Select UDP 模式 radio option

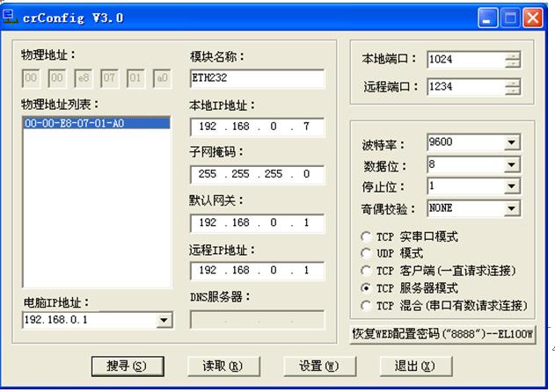367,254
